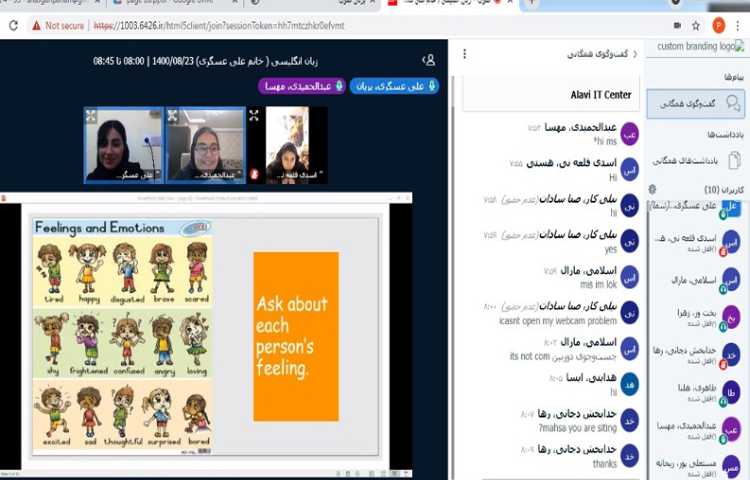Click the orange "Ask about each person's feeling" box
750x480 pixels.
coord(296,337)
